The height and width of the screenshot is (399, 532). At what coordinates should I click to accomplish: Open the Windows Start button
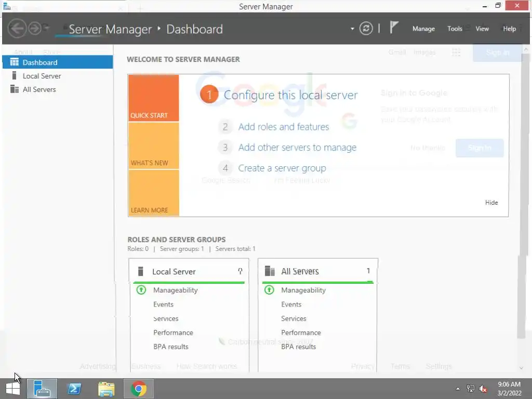pyautogui.click(x=13, y=389)
